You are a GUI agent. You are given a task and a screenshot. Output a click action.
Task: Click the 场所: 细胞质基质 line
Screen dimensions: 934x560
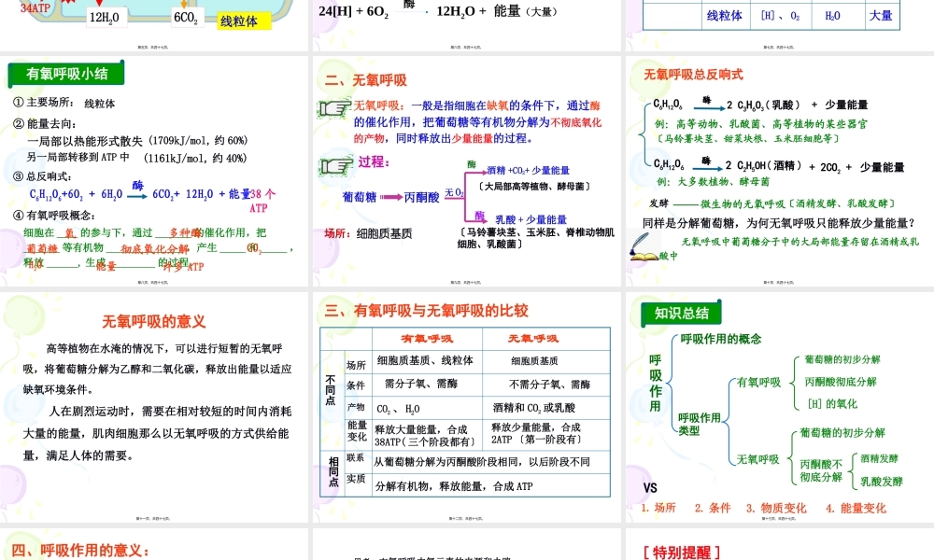(368, 233)
